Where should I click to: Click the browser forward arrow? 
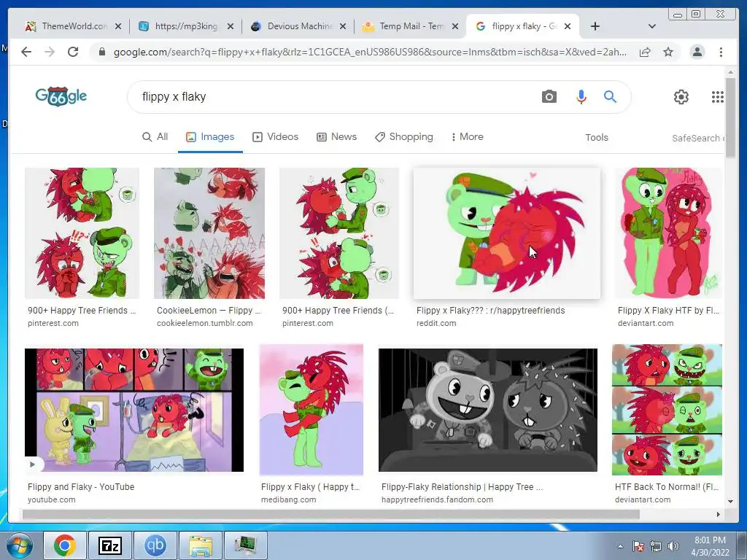[50, 52]
